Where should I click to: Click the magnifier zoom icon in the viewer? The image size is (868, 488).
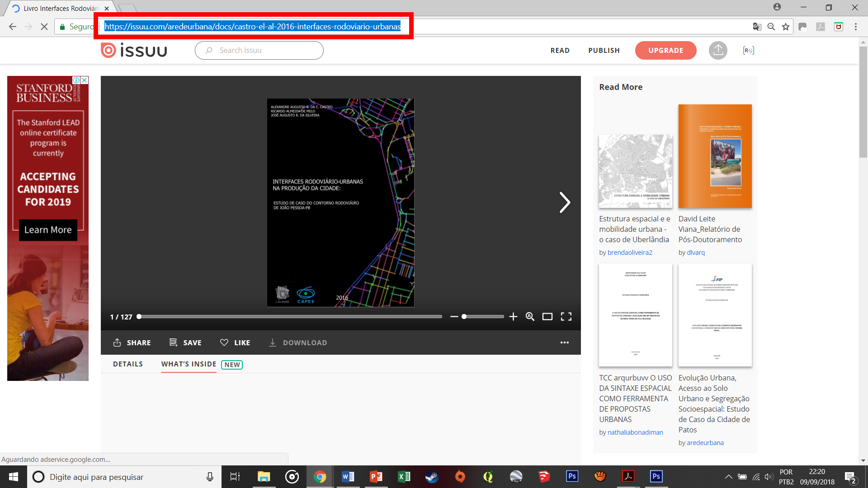point(530,317)
